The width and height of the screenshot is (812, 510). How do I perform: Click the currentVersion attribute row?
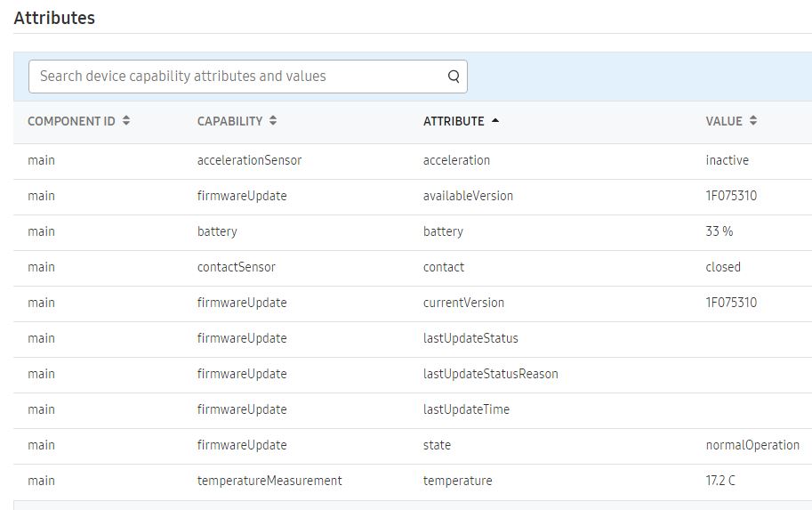(x=413, y=304)
